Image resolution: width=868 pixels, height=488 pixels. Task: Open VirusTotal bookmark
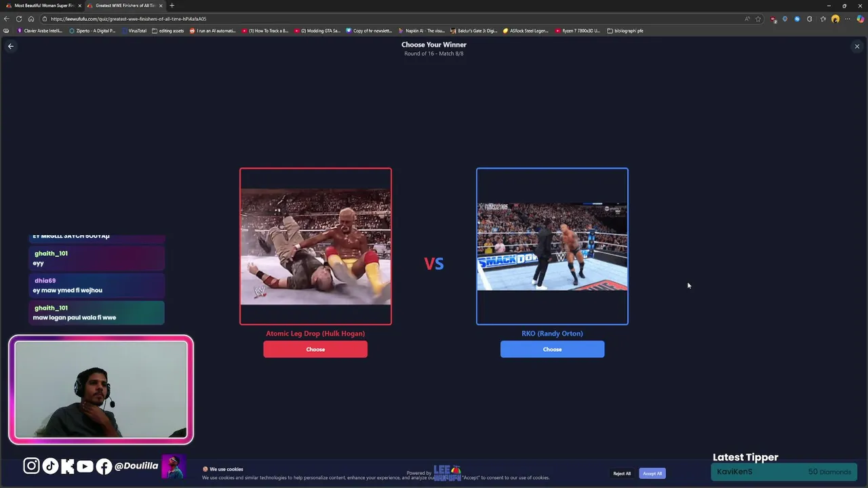134,30
